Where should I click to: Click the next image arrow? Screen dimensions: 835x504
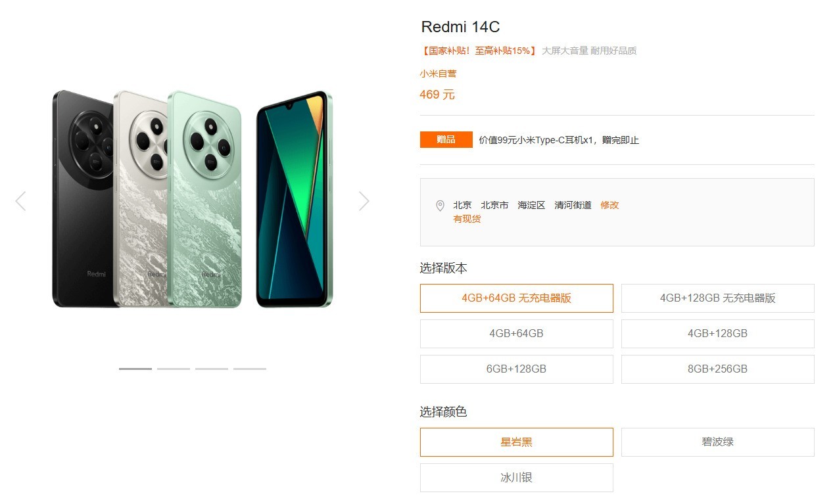(x=364, y=201)
